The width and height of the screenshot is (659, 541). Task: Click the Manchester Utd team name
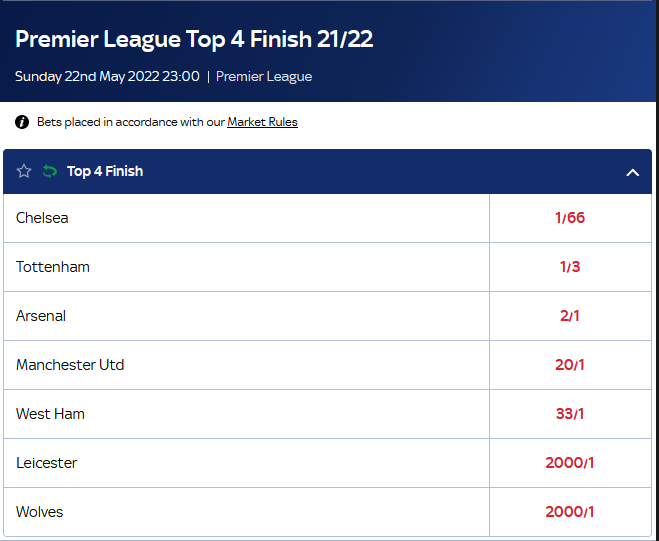70,365
